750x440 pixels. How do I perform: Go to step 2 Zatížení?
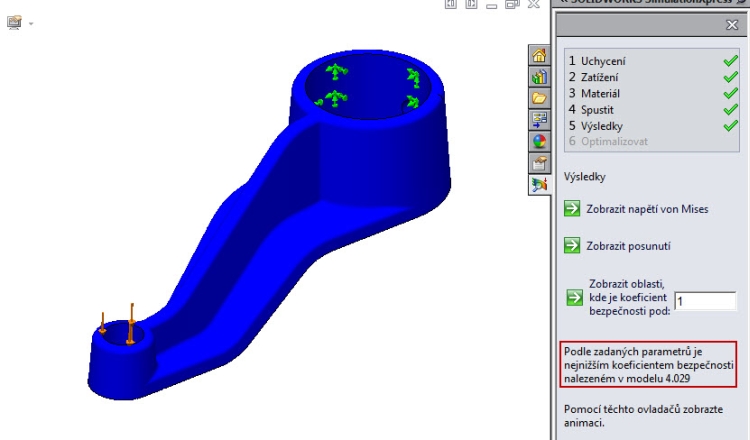pos(593,77)
